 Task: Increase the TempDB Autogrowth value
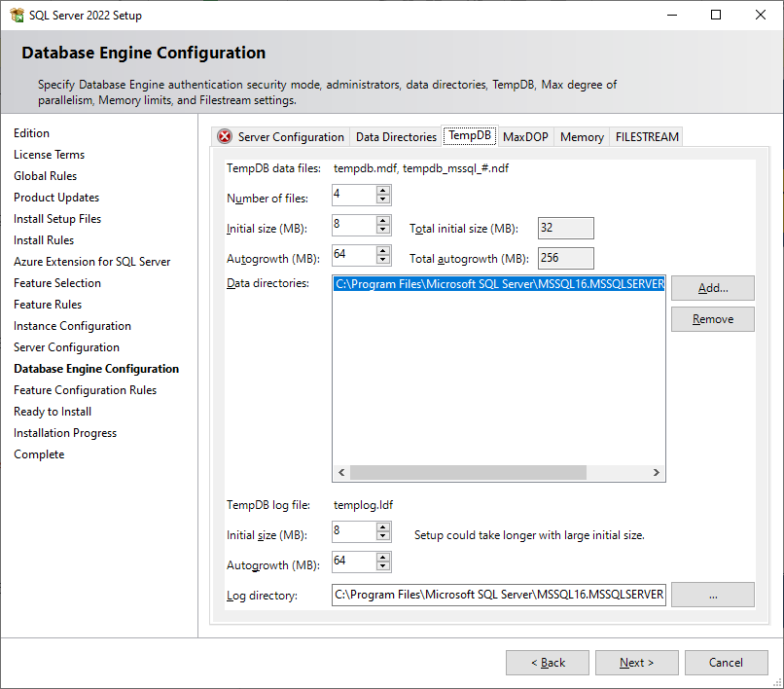(380, 251)
